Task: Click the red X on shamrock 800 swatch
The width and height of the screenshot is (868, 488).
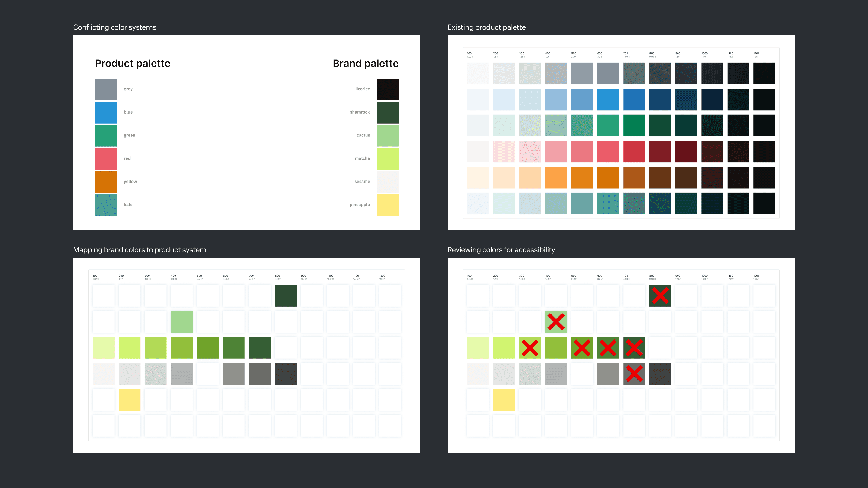Action: pyautogui.click(x=660, y=296)
